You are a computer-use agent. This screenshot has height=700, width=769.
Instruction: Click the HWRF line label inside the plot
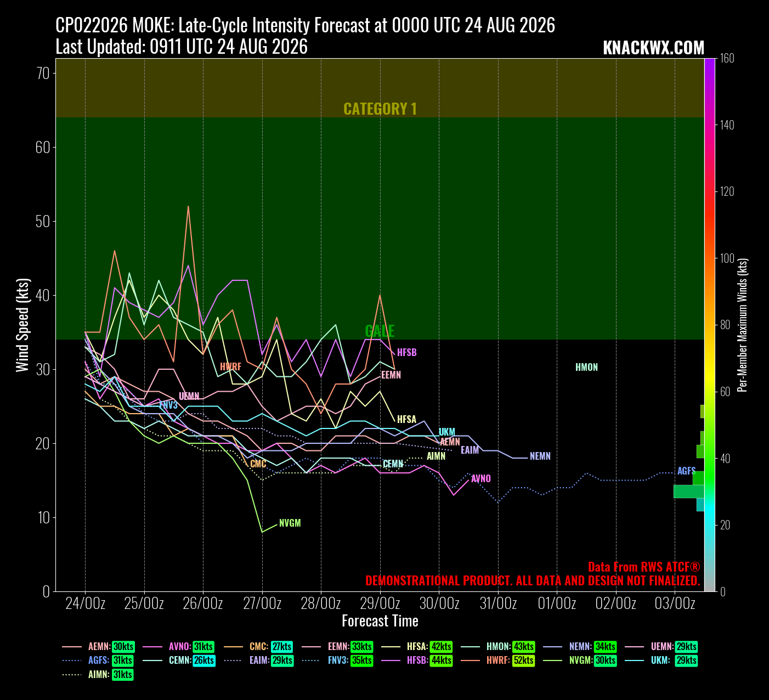pos(230,366)
